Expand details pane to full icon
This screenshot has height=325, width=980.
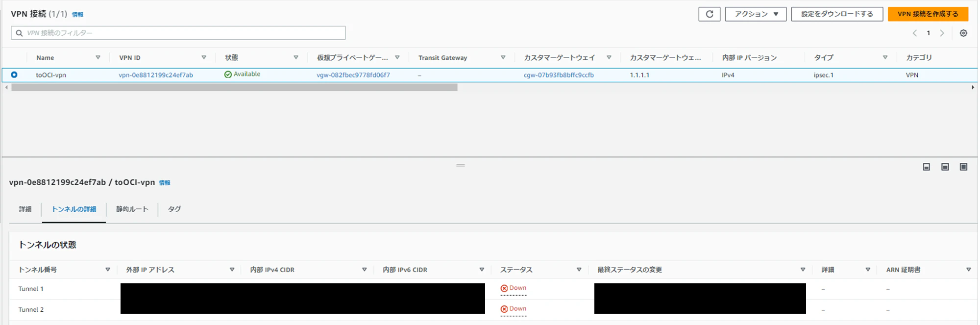(x=963, y=167)
